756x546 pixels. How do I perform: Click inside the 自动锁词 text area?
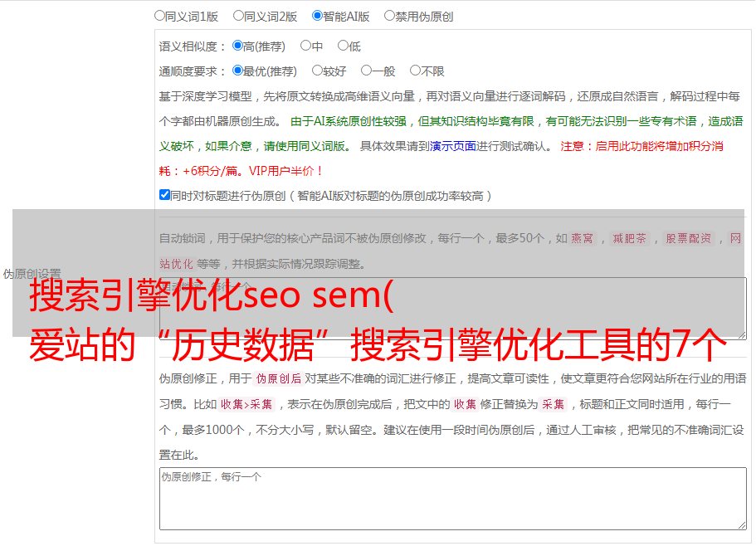pyautogui.click(x=453, y=309)
